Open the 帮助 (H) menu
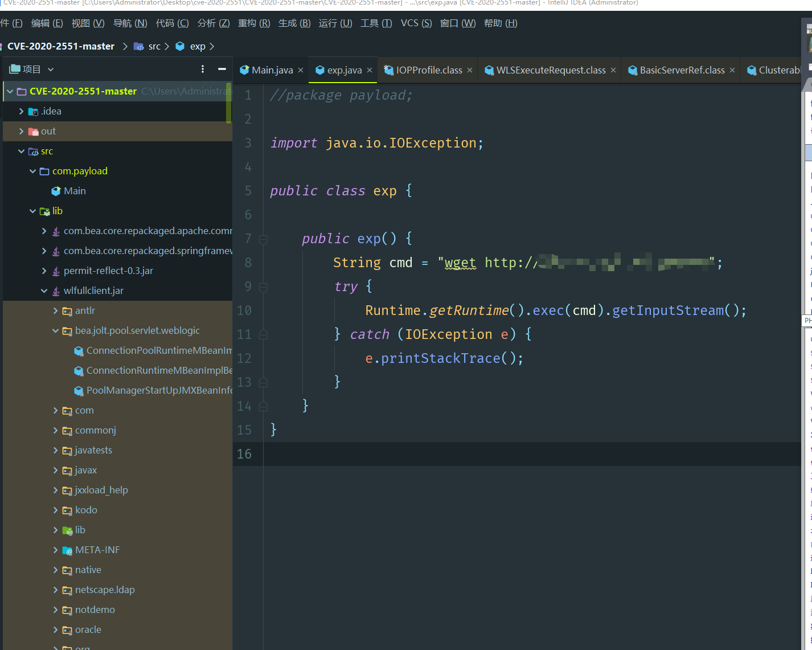 pos(501,23)
